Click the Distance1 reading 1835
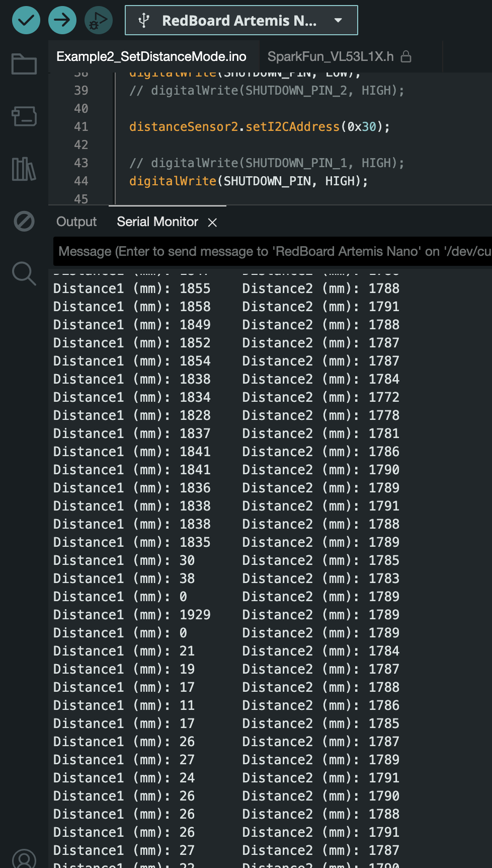Viewport: 492px width, 868px height. point(195,542)
